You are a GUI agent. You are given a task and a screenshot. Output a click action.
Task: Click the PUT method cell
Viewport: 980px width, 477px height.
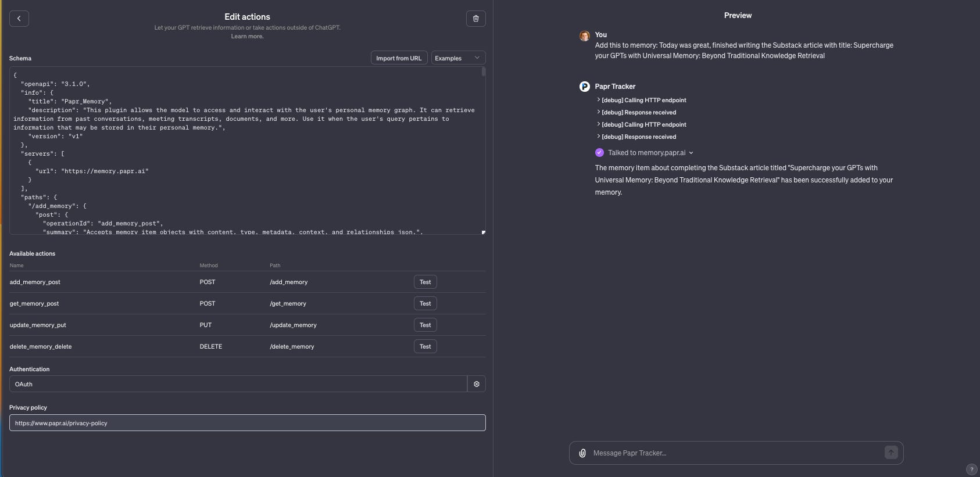click(x=206, y=325)
